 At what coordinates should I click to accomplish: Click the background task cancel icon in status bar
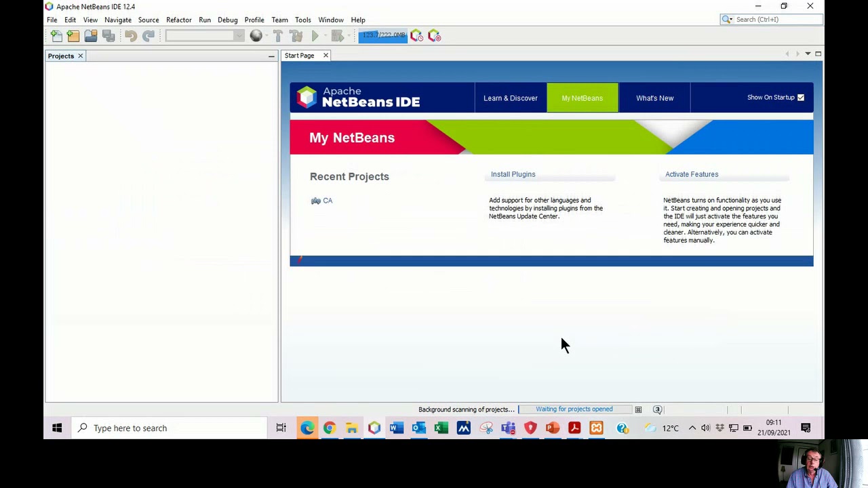coord(638,409)
